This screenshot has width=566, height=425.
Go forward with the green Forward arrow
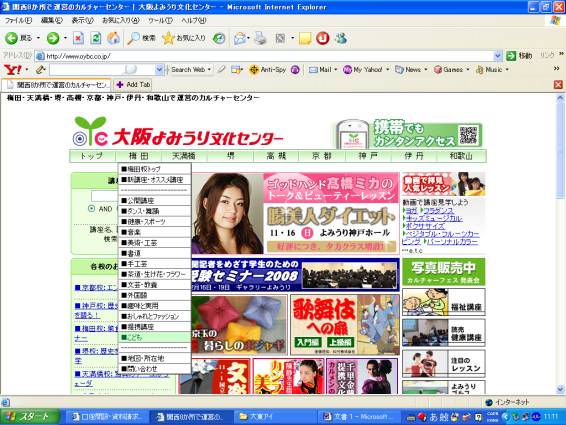[53, 38]
